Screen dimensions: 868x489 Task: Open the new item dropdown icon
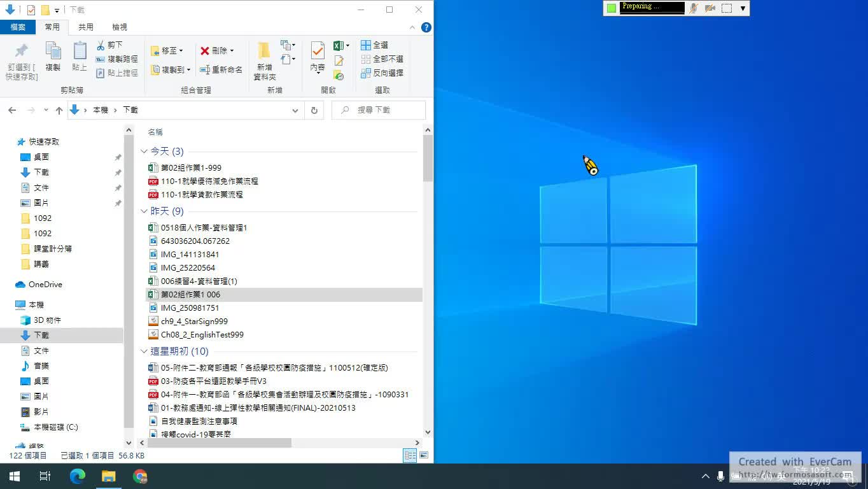(288, 45)
